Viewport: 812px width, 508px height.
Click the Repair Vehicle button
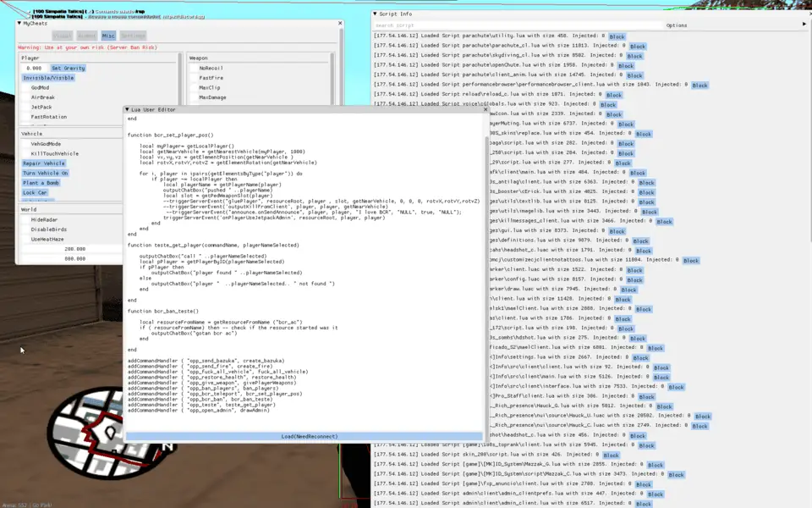(44, 163)
